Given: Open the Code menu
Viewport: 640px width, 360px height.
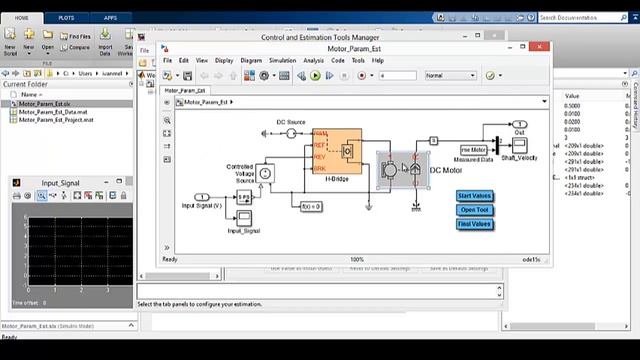Looking at the screenshot, I should [338, 60].
